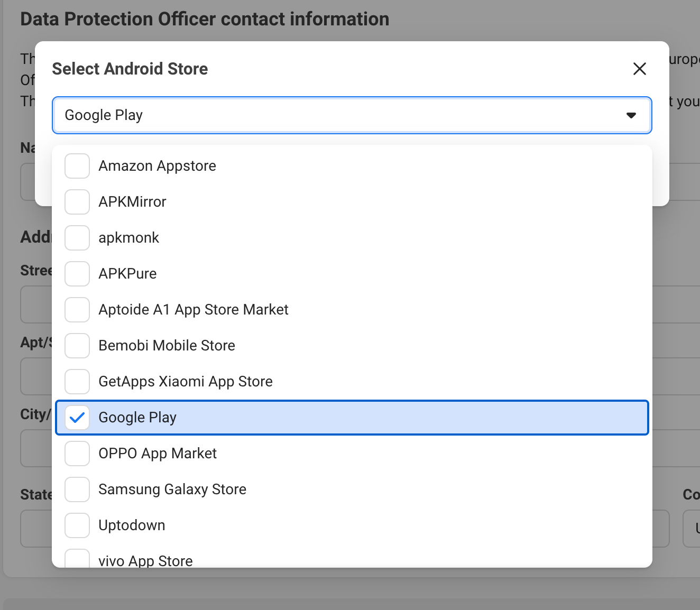Uncheck the Google Play checkbox
The width and height of the screenshot is (700, 610).
click(77, 418)
